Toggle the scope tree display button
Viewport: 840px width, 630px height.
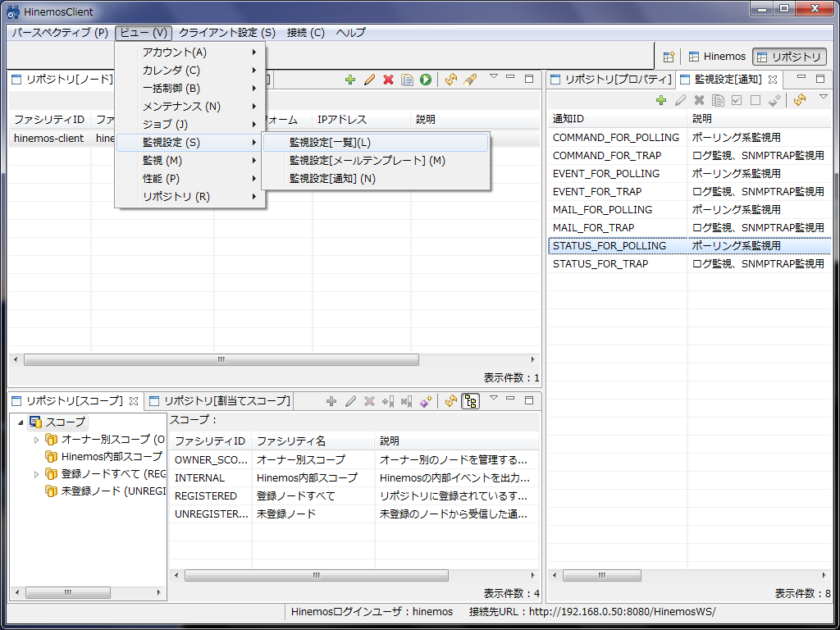470,401
